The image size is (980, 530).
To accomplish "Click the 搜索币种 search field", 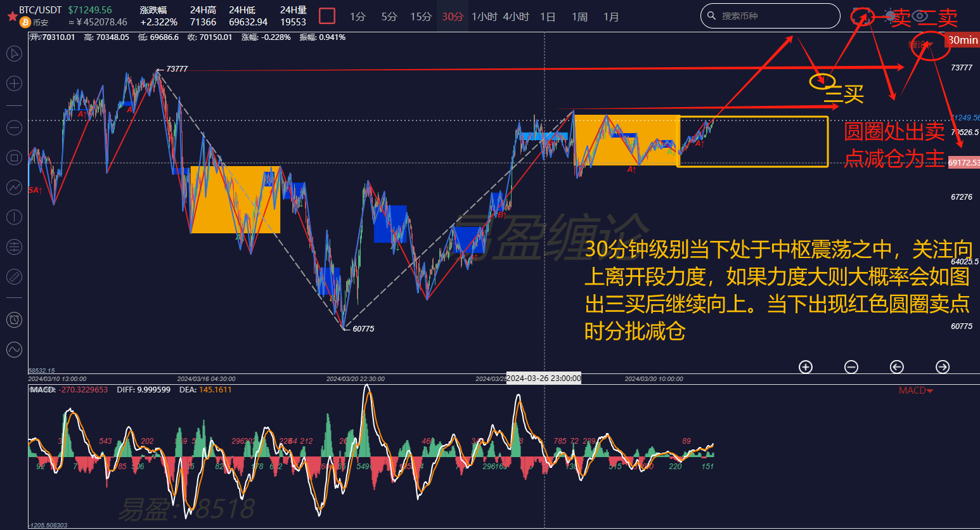I will point(770,16).
